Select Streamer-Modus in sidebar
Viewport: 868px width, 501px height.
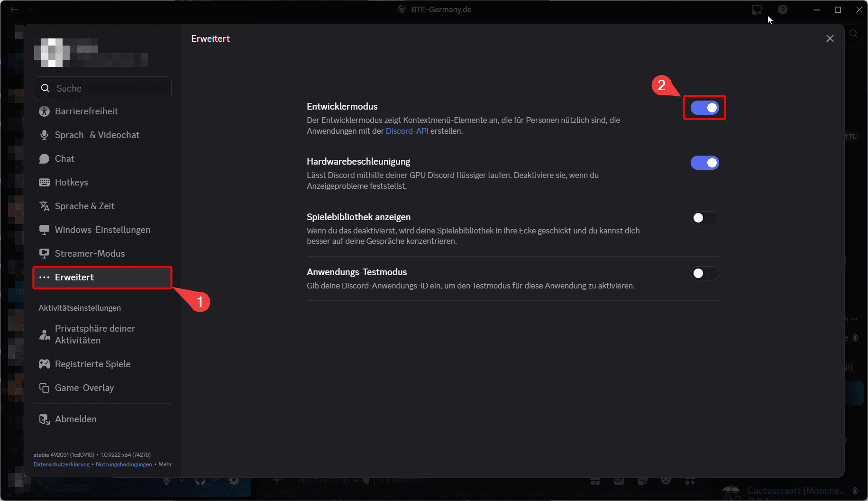tap(90, 253)
